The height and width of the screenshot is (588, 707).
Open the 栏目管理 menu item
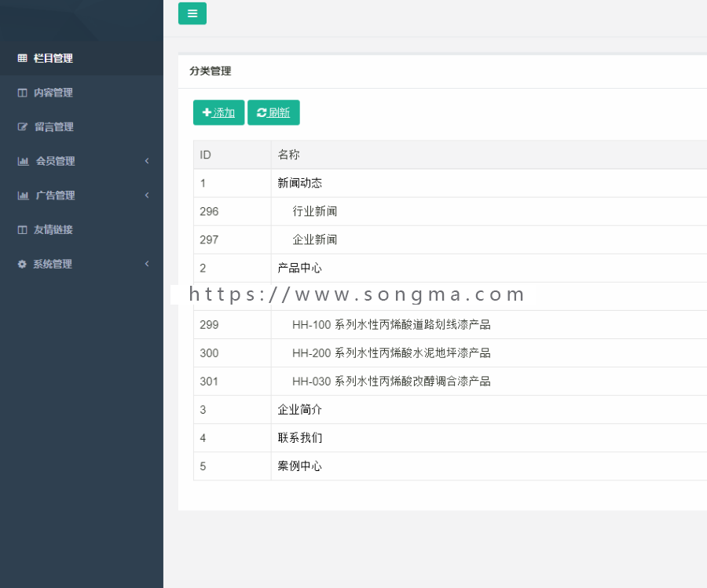(x=82, y=58)
